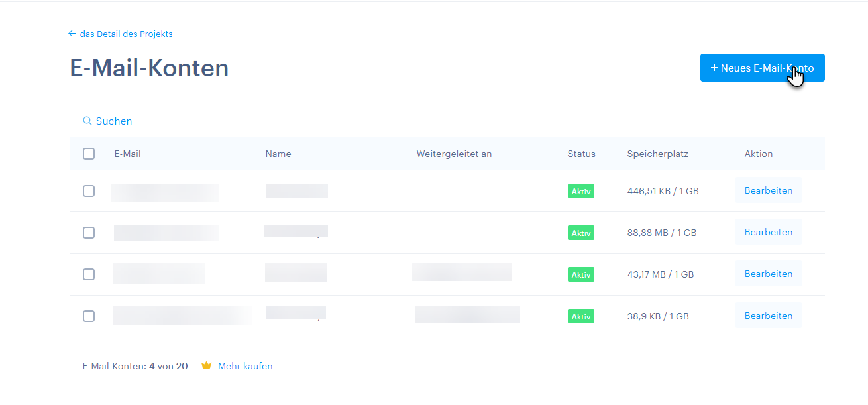Click the Weitergeleitet an column header

coord(454,154)
